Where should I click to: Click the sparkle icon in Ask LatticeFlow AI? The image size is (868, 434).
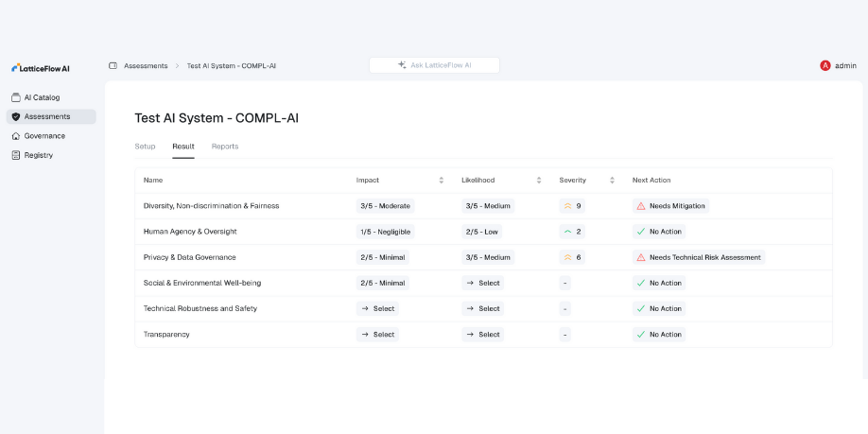pos(402,64)
